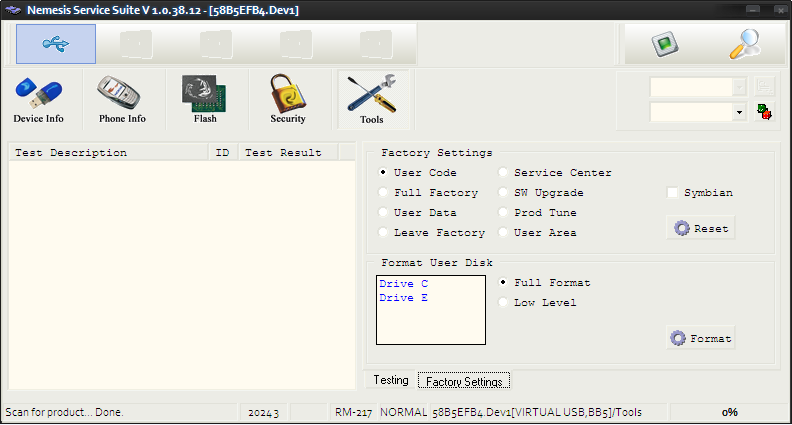Image resolution: width=792 pixels, height=425 pixels.
Task: Select Drive E in disk list
Action: click(x=404, y=298)
